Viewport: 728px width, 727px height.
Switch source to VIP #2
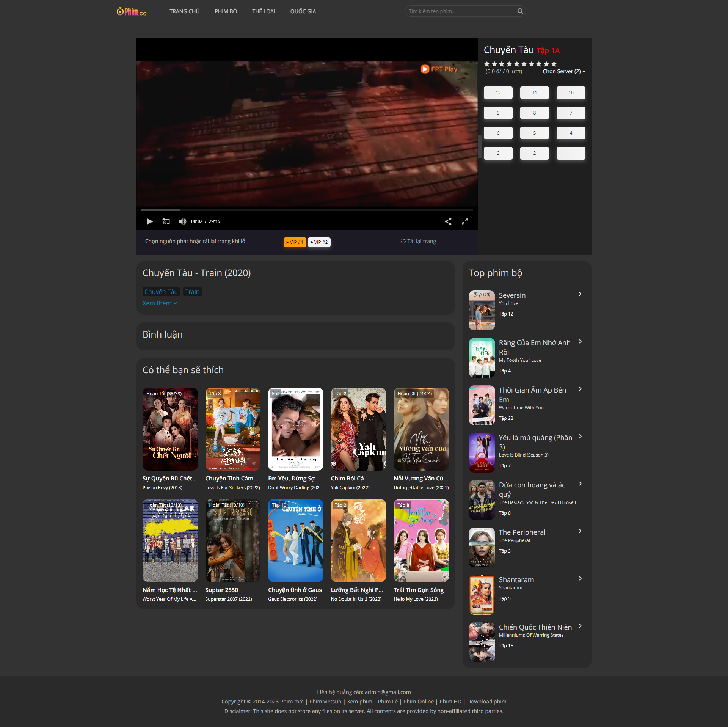(319, 242)
